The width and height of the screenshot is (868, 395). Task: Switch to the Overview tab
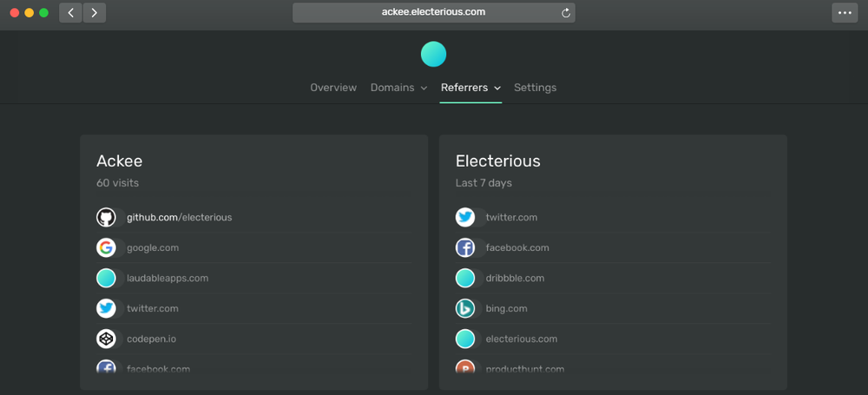tap(333, 88)
